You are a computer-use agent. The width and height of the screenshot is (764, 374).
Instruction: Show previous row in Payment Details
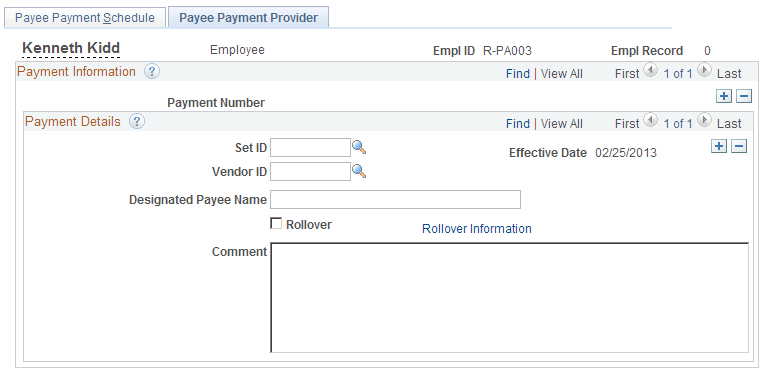(650, 121)
